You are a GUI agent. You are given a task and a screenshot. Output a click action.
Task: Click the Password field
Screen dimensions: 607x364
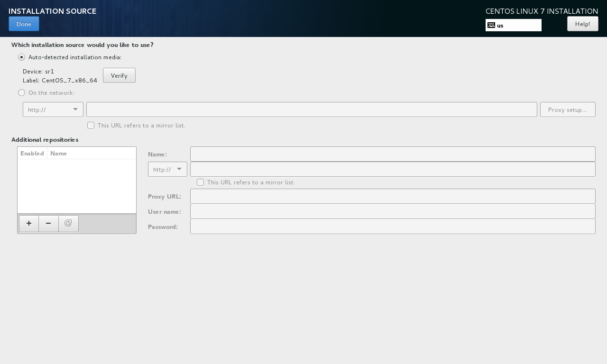pyautogui.click(x=392, y=227)
